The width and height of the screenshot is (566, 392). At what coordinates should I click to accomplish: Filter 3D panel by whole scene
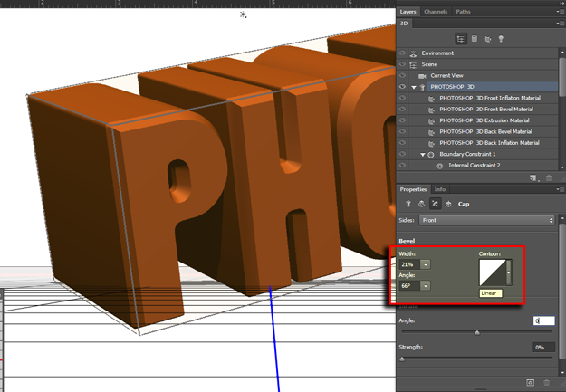(461, 39)
